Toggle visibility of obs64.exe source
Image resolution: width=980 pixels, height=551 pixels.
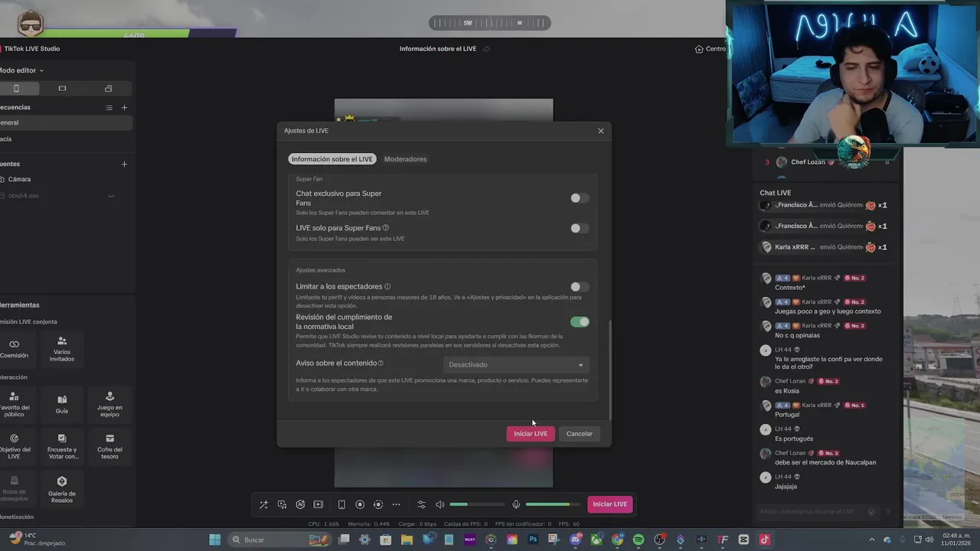pyautogui.click(x=111, y=196)
